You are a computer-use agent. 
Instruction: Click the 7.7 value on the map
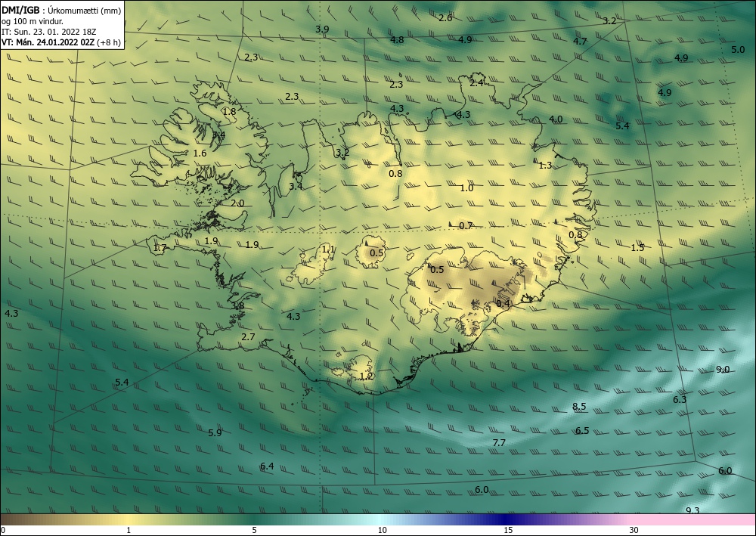(x=499, y=442)
